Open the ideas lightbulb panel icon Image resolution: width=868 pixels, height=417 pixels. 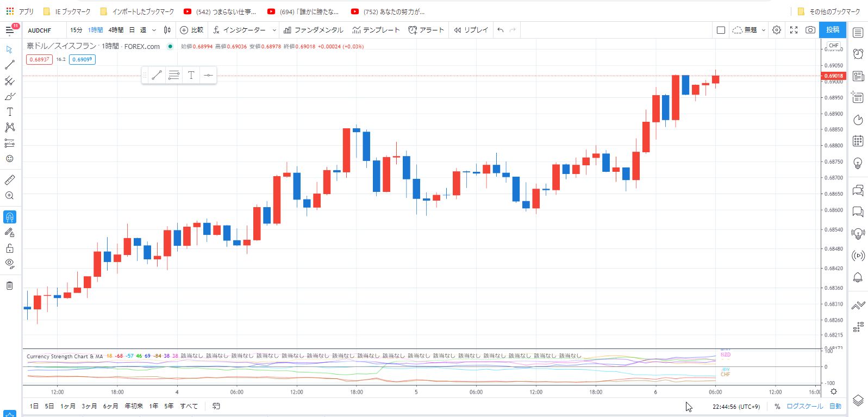[x=858, y=163]
